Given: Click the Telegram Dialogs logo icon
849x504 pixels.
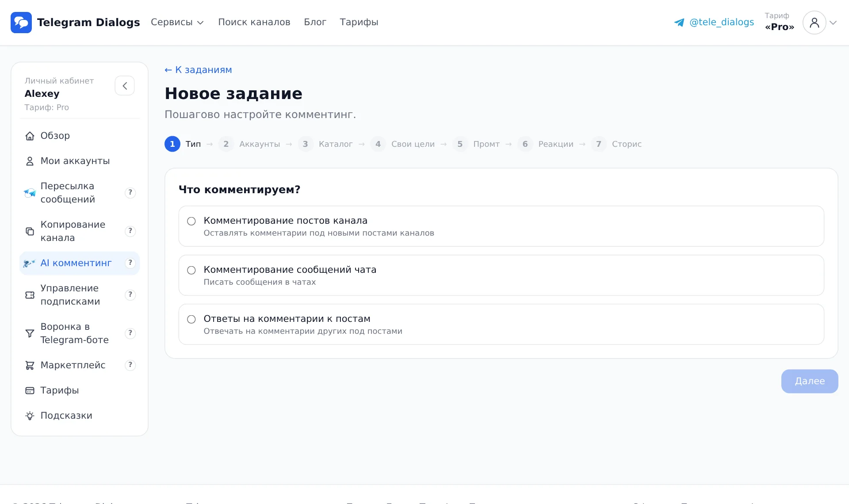Looking at the screenshot, I should [x=21, y=23].
